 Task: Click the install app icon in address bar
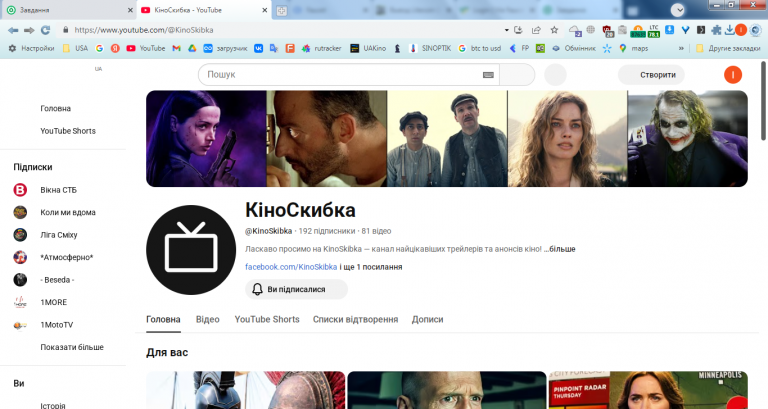click(x=518, y=30)
